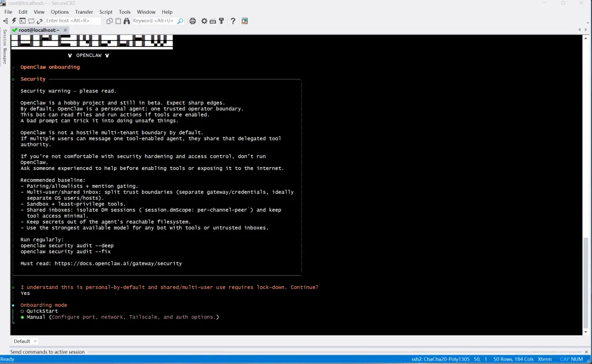
Task: Open the File menu
Action: pyautogui.click(x=8, y=12)
